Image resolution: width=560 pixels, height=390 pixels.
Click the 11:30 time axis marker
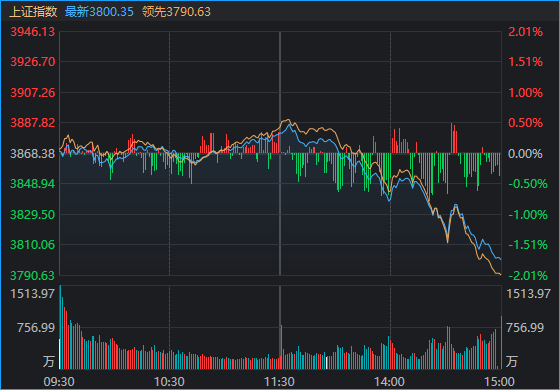(x=280, y=382)
